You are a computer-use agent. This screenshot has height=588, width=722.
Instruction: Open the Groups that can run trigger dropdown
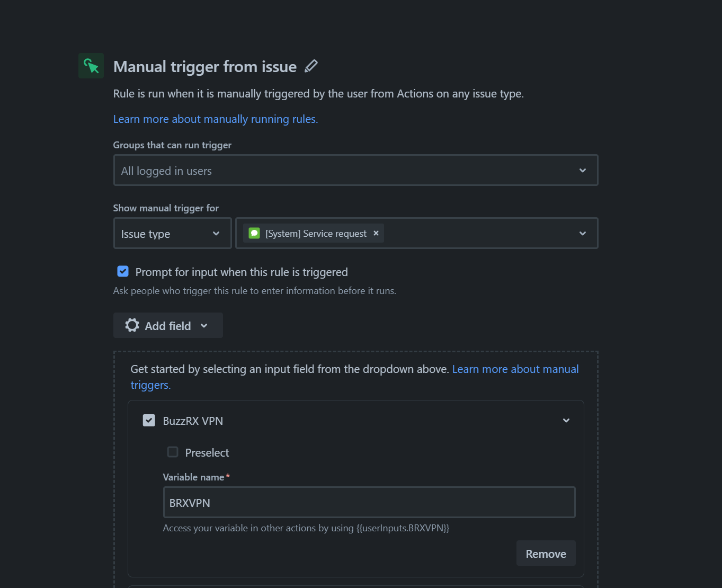coord(356,170)
